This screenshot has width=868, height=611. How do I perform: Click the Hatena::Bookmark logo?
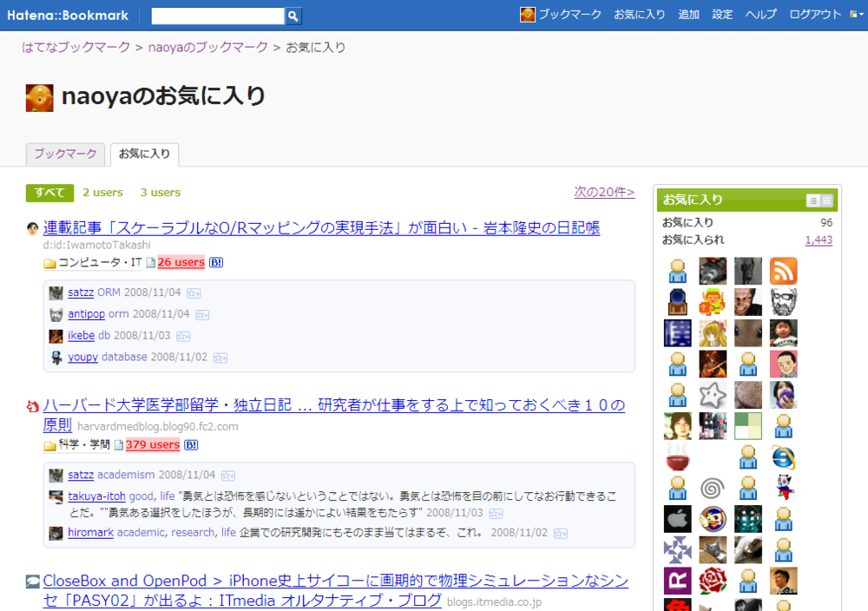point(68,16)
